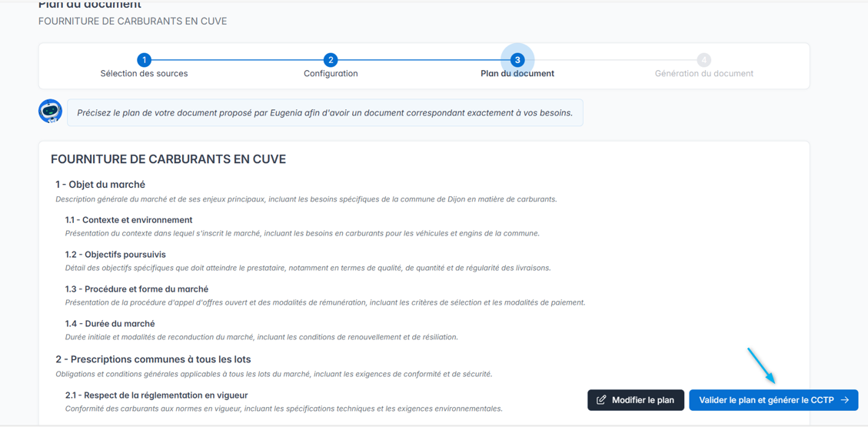868x427 pixels.
Task: Click the step 3 circle in stepper
Action: tap(517, 60)
